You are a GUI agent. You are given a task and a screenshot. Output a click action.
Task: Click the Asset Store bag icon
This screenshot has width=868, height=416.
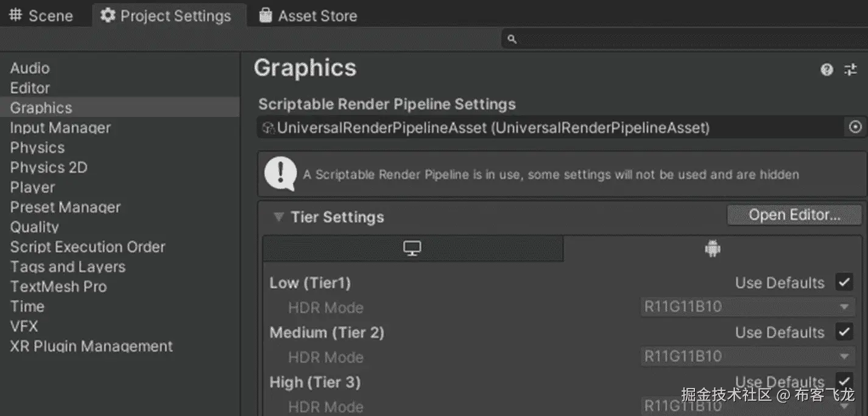click(x=265, y=15)
